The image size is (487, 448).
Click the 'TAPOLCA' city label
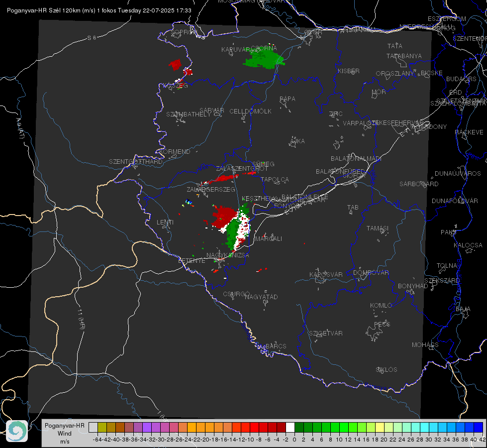coord(275,179)
